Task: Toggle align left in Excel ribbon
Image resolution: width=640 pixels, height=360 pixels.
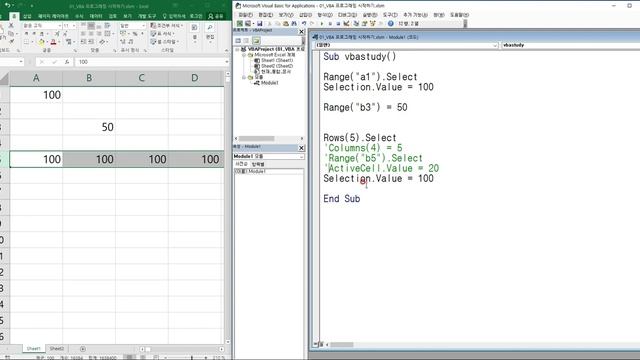Action: [83, 33]
